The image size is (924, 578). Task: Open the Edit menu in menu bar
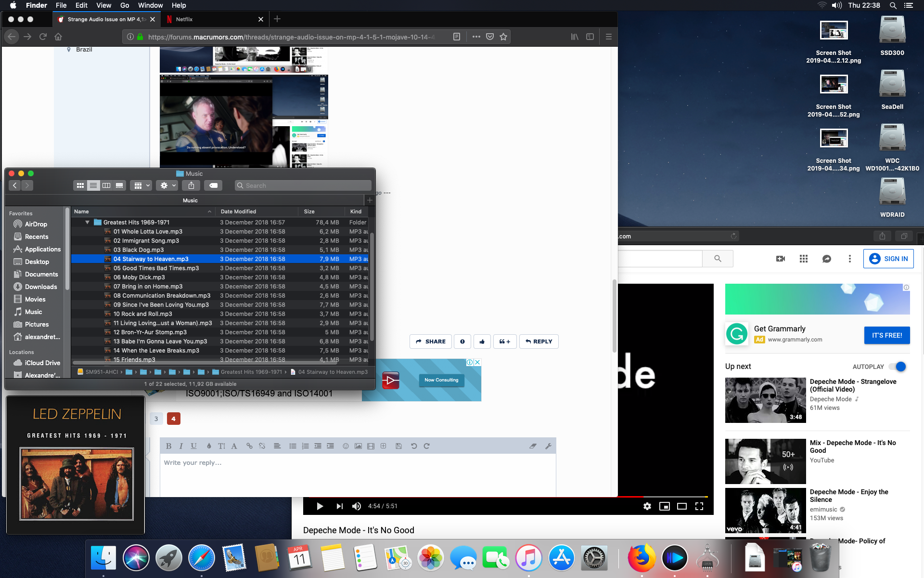(81, 5)
